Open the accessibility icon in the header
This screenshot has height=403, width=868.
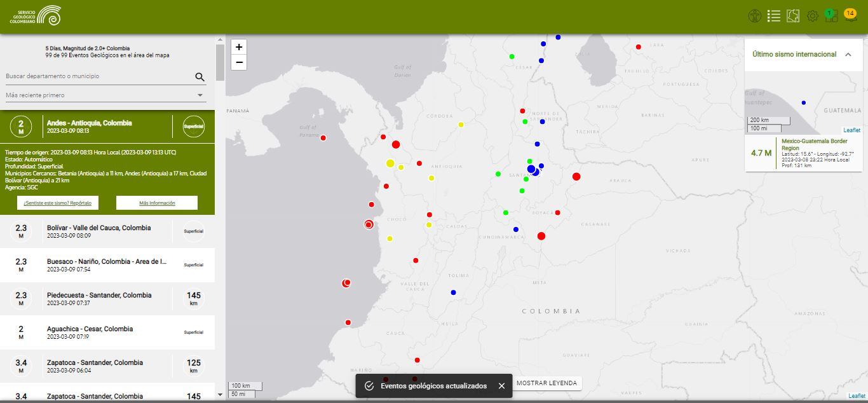pos(756,16)
